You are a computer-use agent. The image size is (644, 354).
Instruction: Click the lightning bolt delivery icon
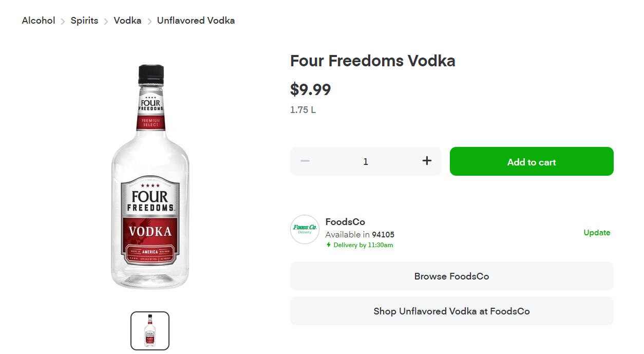click(329, 245)
